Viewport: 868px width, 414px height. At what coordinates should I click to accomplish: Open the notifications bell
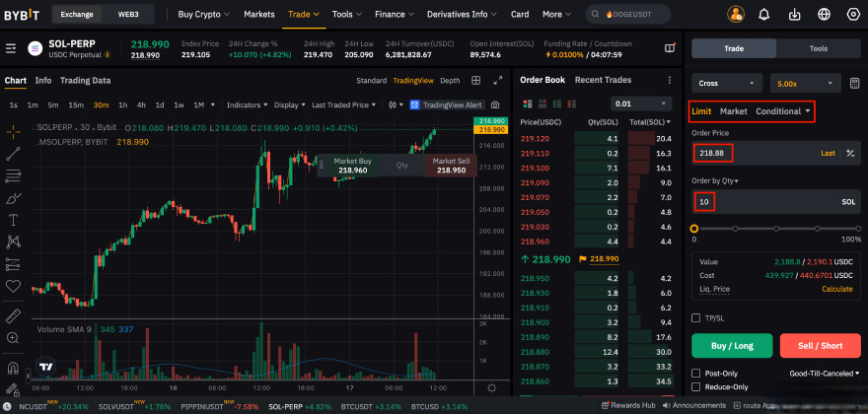[765, 15]
